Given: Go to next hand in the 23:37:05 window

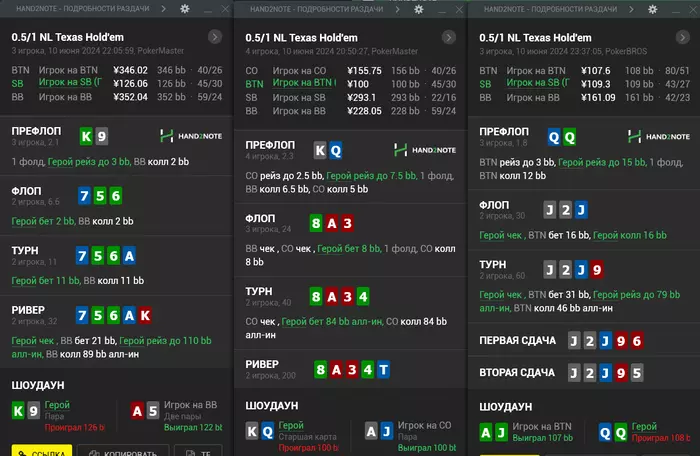Looking at the screenshot, I should coord(683,38).
